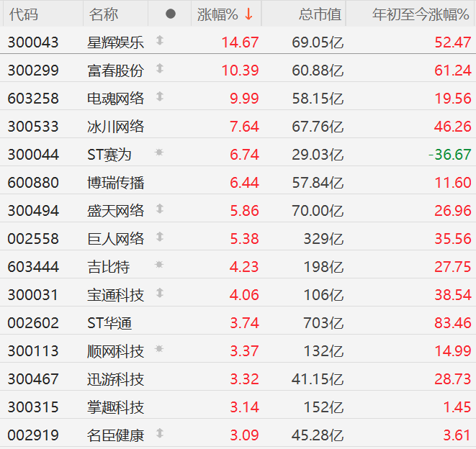Click the arrow marker beside 巨人网络
The height and width of the screenshot is (449, 476).
point(160,237)
